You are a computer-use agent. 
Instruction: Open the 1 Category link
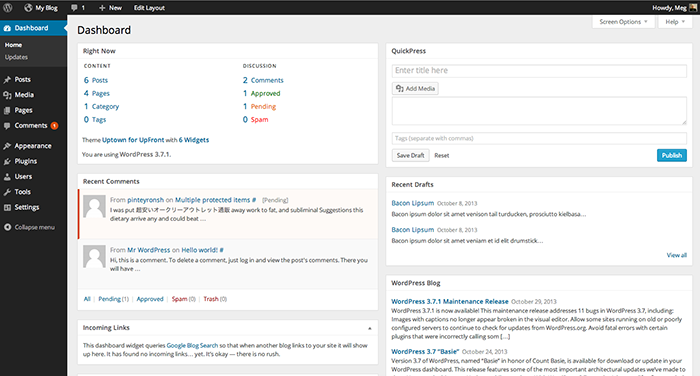(x=101, y=106)
